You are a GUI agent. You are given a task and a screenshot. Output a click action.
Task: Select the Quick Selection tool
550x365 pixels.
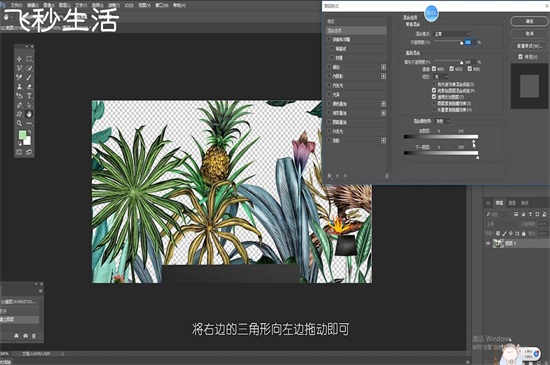pos(29,68)
